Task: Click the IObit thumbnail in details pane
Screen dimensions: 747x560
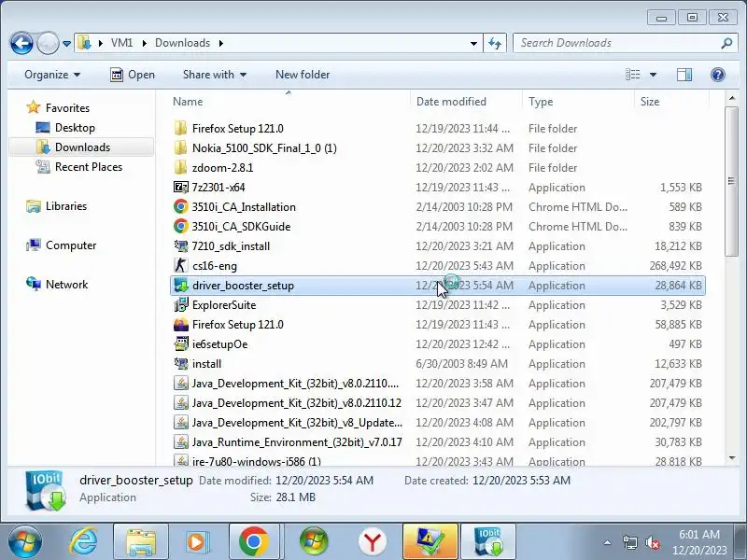Action: click(46, 491)
